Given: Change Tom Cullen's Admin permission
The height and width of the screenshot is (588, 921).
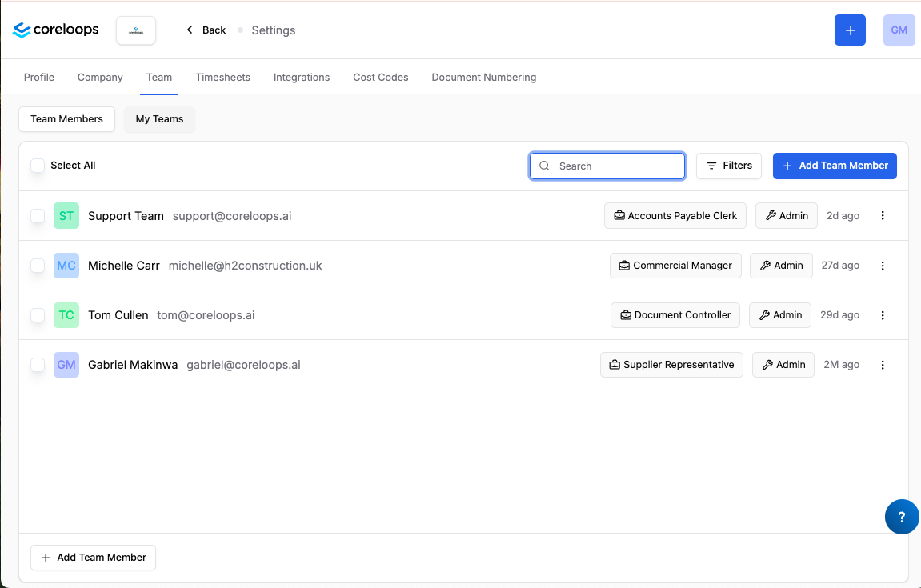Looking at the screenshot, I should 780,315.
